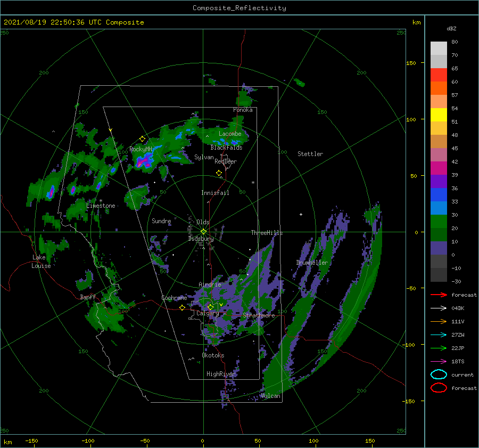Screen dimensions: 479x448
Task: Click the Drumheller label
Action: pos(312,263)
